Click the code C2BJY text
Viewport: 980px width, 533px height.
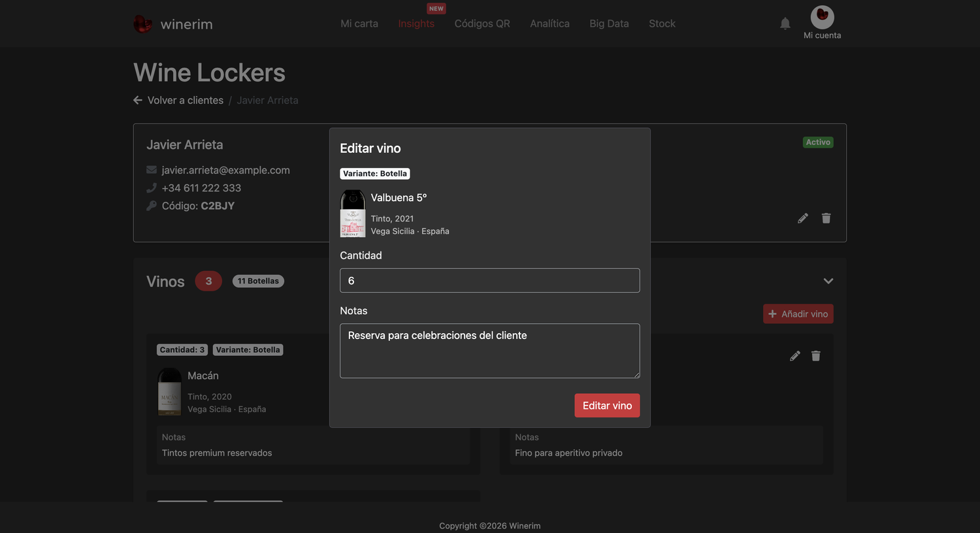coord(218,206)
